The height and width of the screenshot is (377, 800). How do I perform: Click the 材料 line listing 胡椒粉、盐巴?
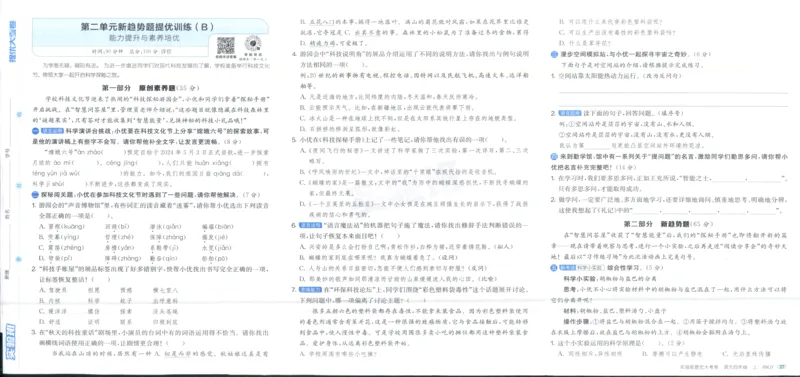pyautogui.click(x=614, y=311)
